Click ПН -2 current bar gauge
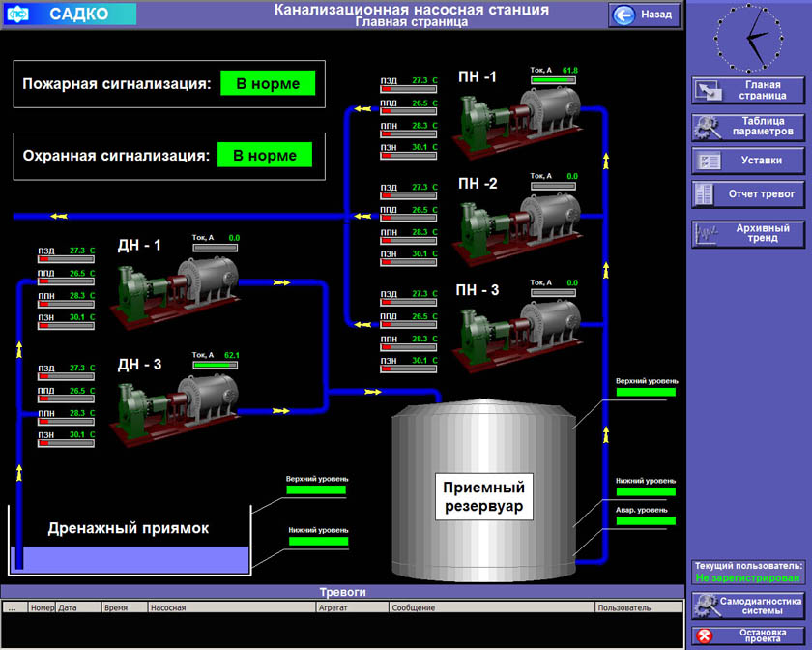Viewport: 812px width, 650px height. pyautogui.click(x=553, y=186)
